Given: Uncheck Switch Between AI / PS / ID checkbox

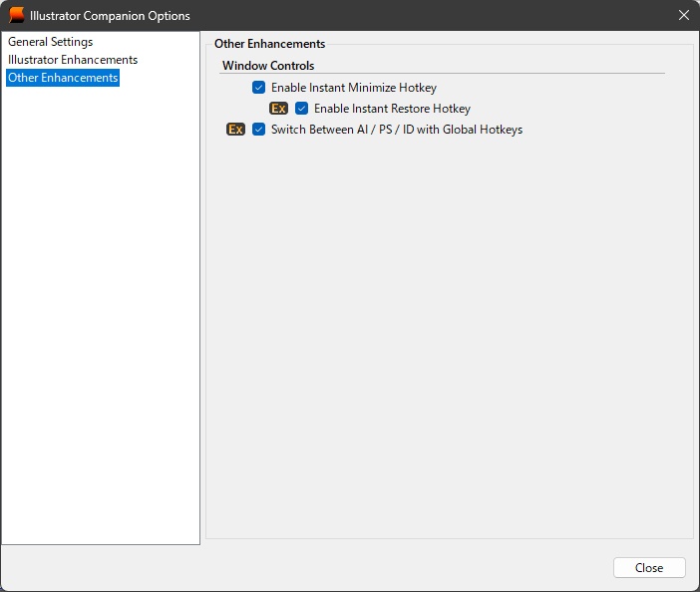Looking at the screenshot, I should (x=258, y=130).
